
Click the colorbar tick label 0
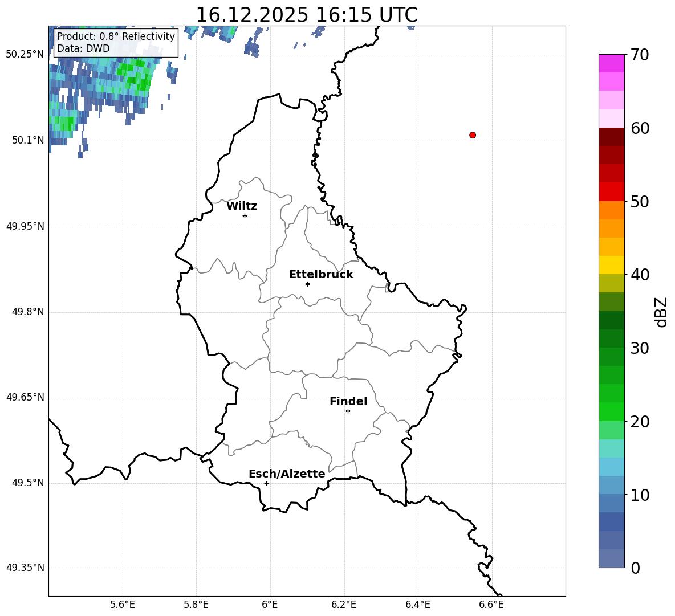(x=635, y=568)
